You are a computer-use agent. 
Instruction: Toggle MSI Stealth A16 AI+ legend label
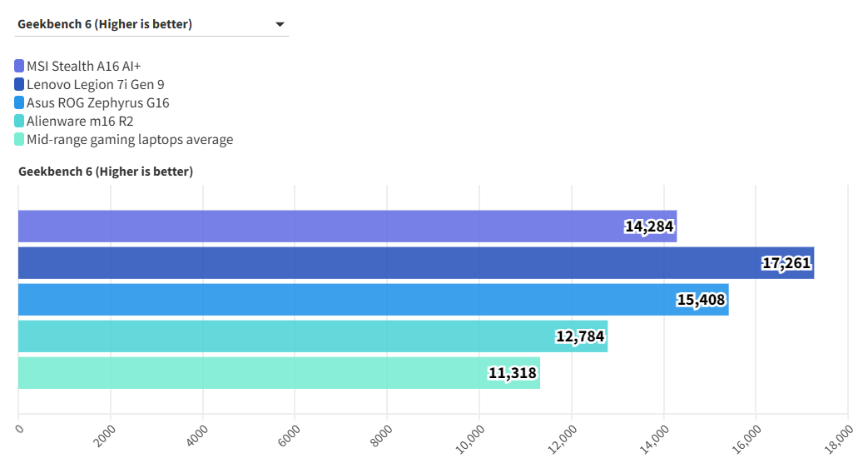(x=89, y=66)
